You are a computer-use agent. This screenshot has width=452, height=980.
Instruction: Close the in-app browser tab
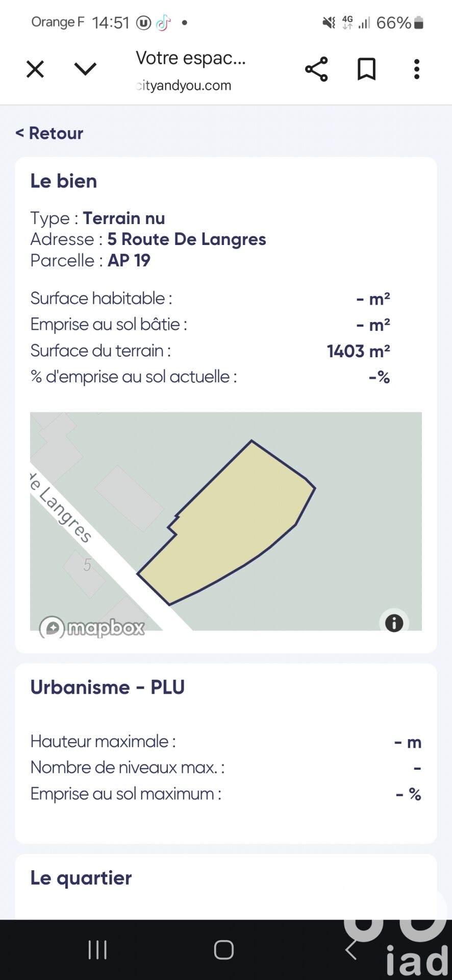pos(35,69)
